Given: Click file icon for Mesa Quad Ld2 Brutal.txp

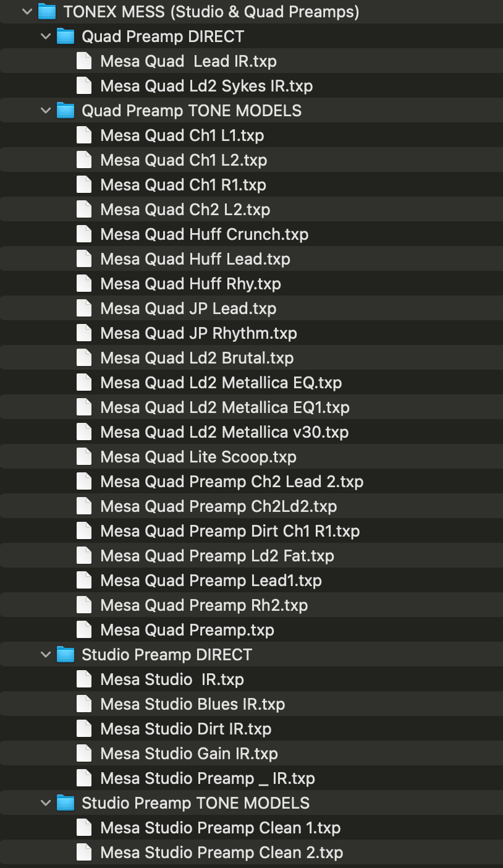Looking at the screenshot, I should [x=83, y=358].
